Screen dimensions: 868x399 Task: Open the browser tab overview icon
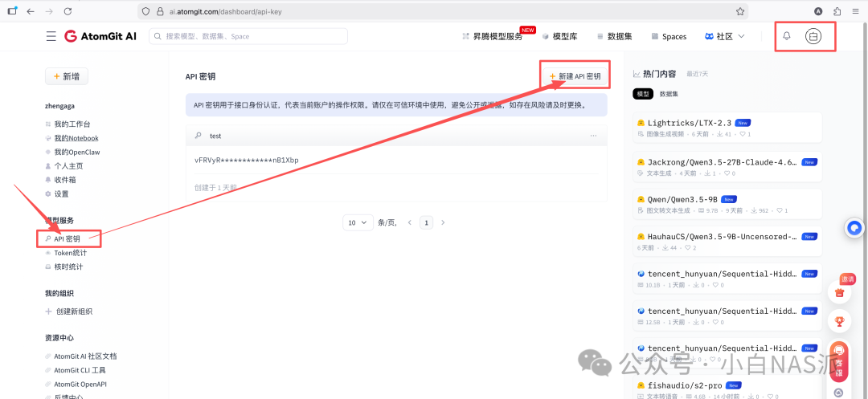coord(11,11)
